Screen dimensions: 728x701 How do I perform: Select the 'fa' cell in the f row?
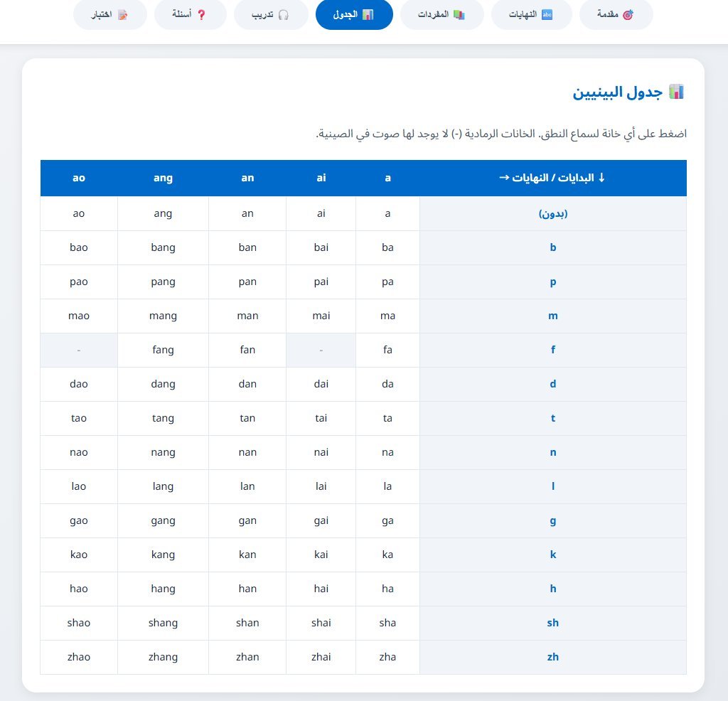(387, 350)
